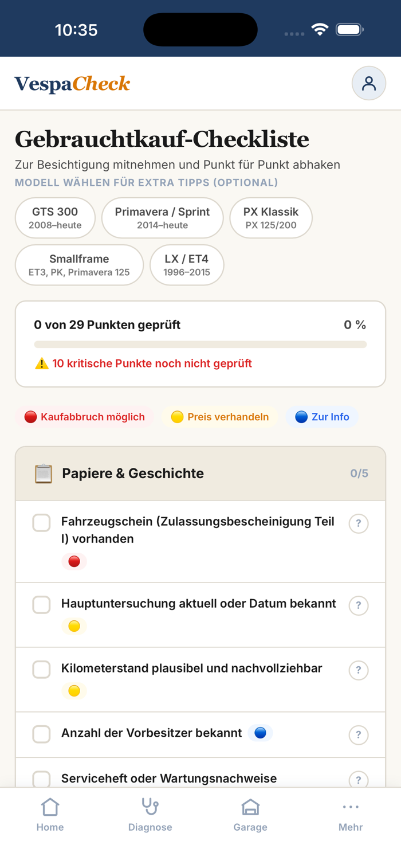Tap the checklist progress bar
Viewport: 401px width, 868px height.
coord(200,345)
